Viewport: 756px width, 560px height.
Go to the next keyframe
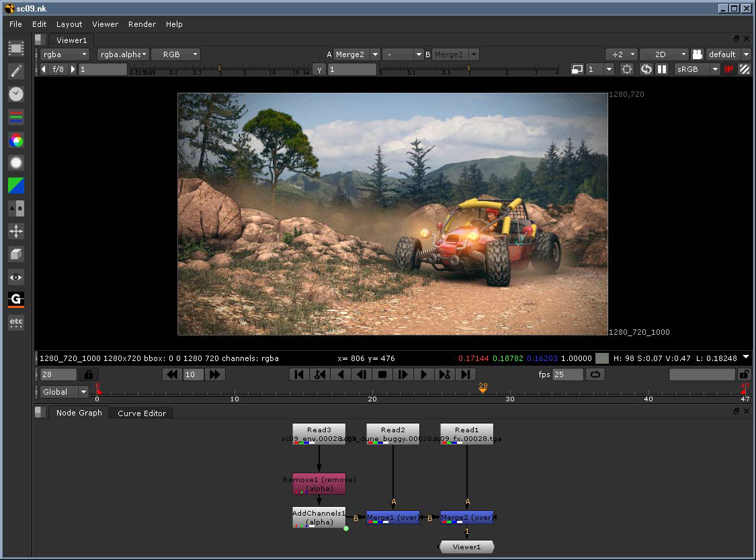click(x=445, y=374)
